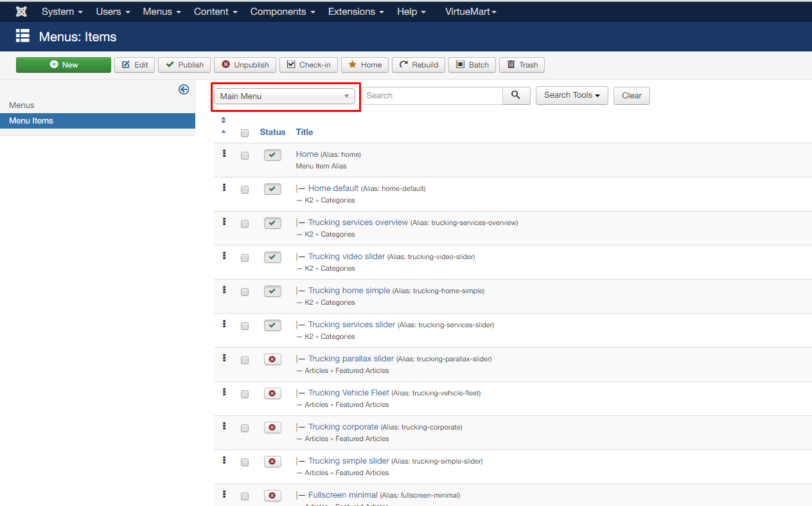
Task: Tick checkbox for Trucking services overview
Action: [x=245, y=224]
